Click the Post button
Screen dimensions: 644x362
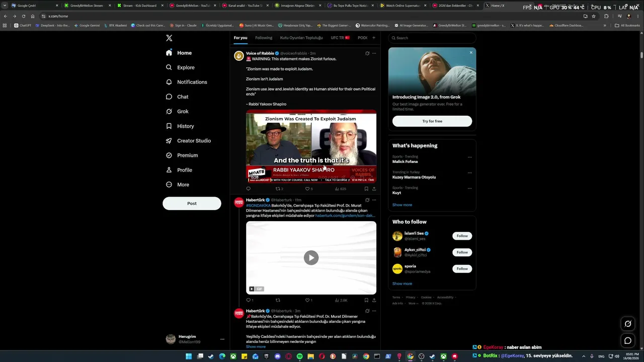pos(192,203)
